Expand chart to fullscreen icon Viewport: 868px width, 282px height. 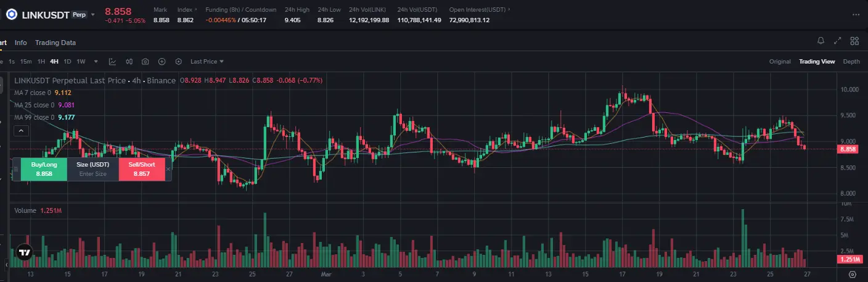click(x=838, y=41)
